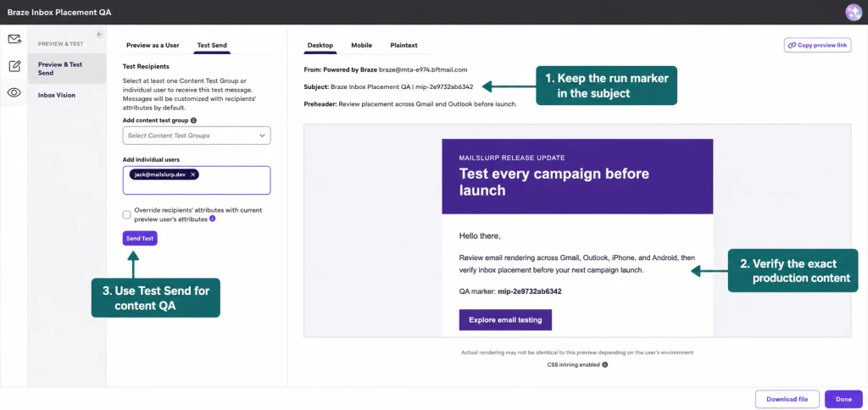Click info icon beside override attributes
Screen dimensions: 868x410
(x=213, y=219)
